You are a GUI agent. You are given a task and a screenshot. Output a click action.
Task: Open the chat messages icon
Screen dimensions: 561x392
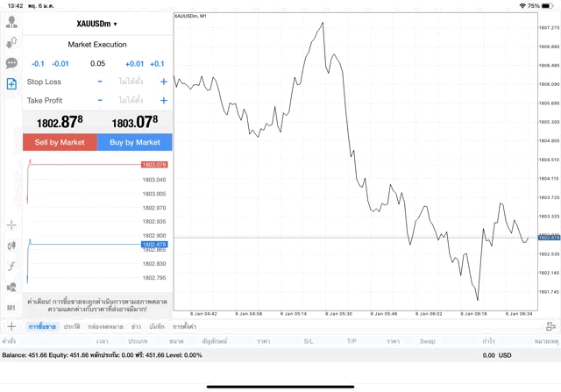11,63
